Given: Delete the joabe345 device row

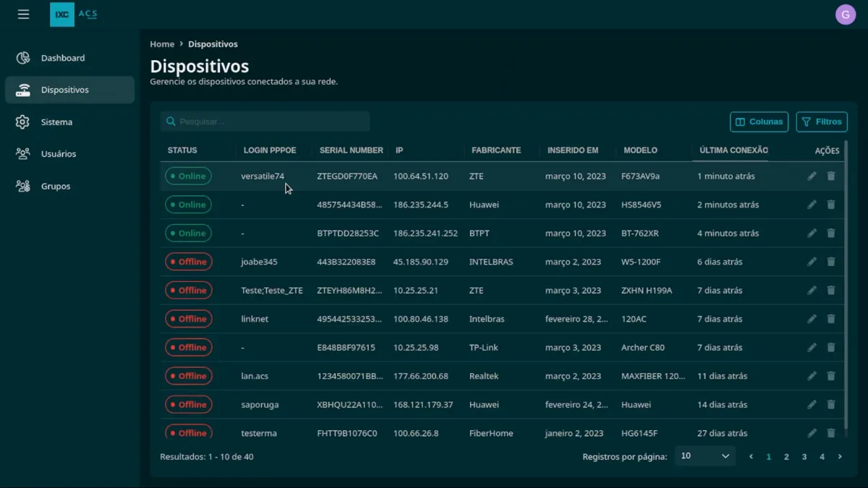Looking at the screenshot, I should (x=831, y=262).
